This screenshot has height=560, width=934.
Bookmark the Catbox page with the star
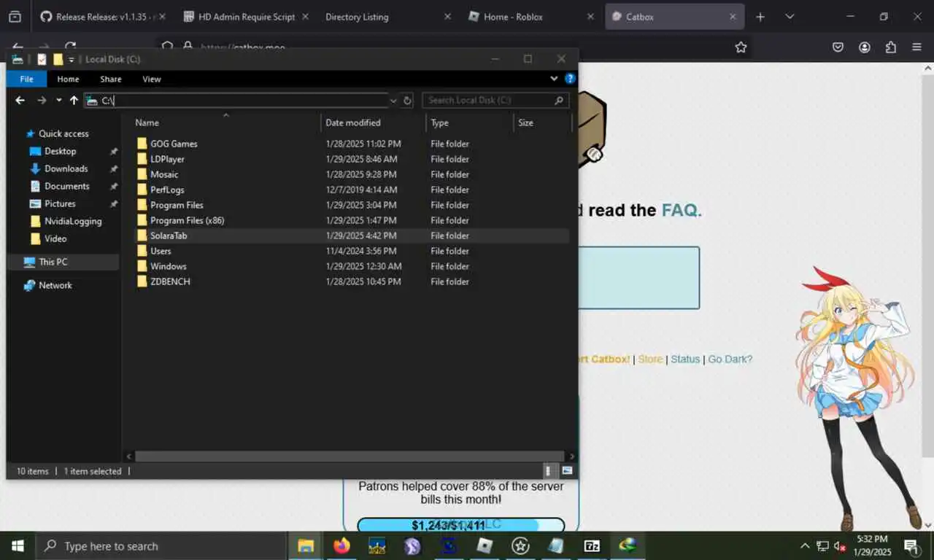point(741,47)
